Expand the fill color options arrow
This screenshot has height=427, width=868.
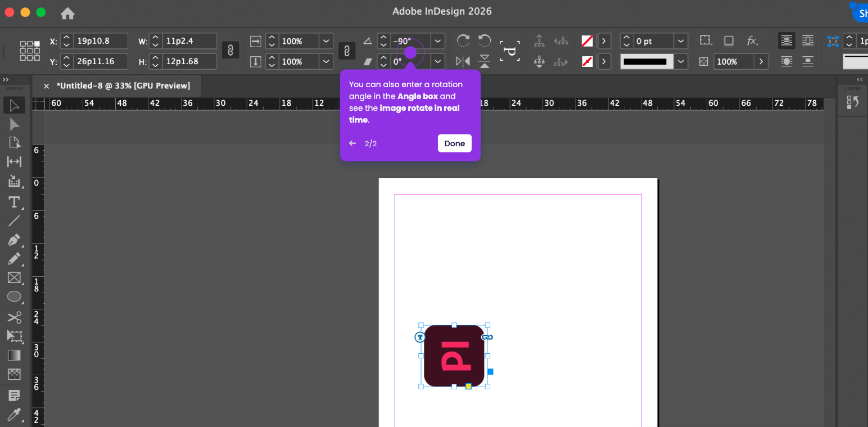coord(604,41)
